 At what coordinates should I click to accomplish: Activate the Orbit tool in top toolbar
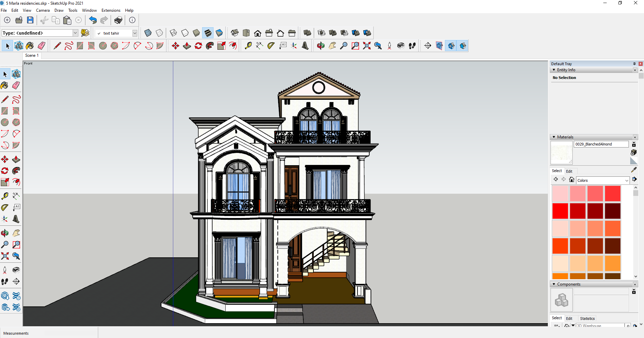[x=320, y=46]
